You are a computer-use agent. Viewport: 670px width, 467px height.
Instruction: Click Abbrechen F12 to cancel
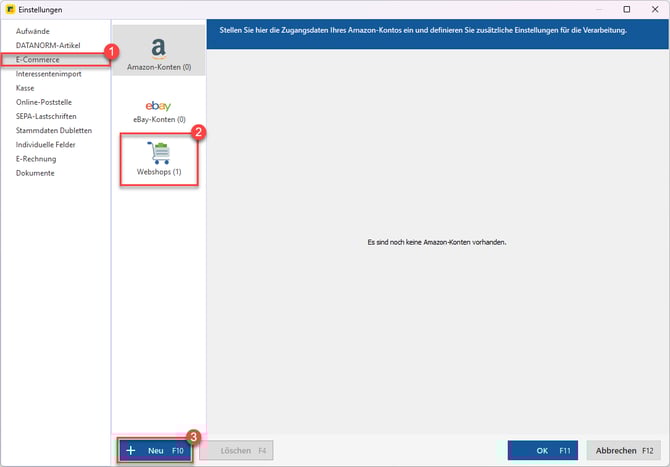[625, 450]
